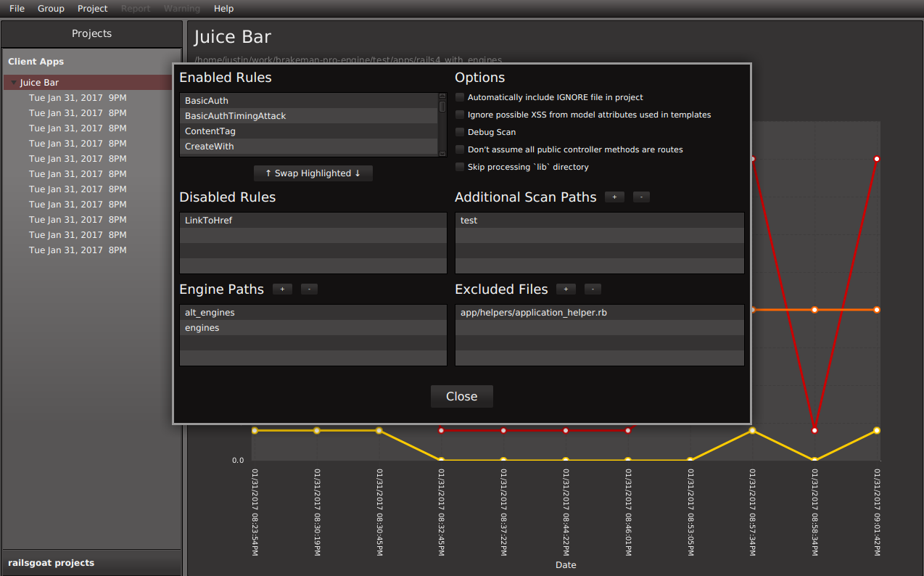This screenshot has height=576, width=924.
Task: Click the last yellow data point on chart
Action: tap(877, 431)
